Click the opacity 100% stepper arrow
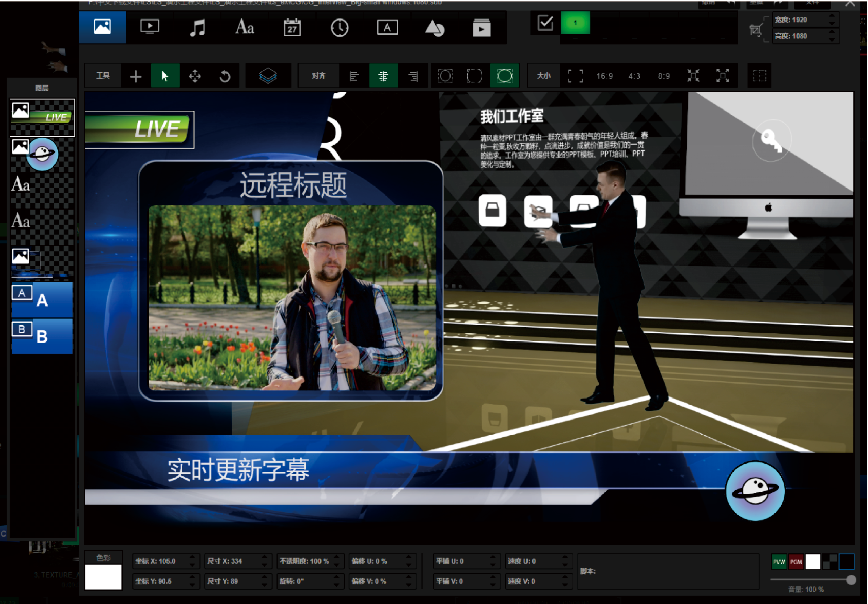Image resolution: width=868 pixels, height=604 pixels. pyautogui.click(x=337, y=558)
